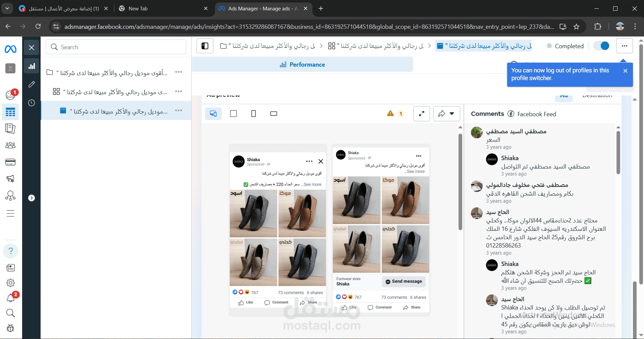Click See more in right ad preview
The height and width of the screenshot is (339, 644).
coord(416,172)
